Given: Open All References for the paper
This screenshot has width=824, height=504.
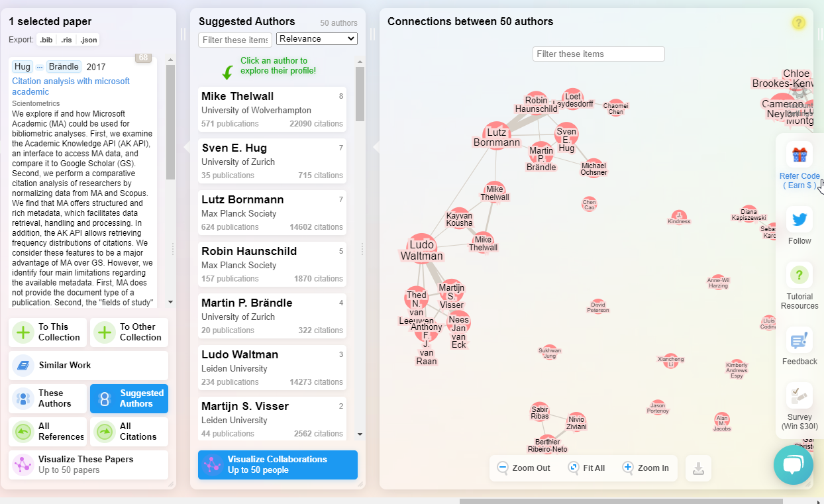Looking at the screenshot, I should tap(48, 432).
